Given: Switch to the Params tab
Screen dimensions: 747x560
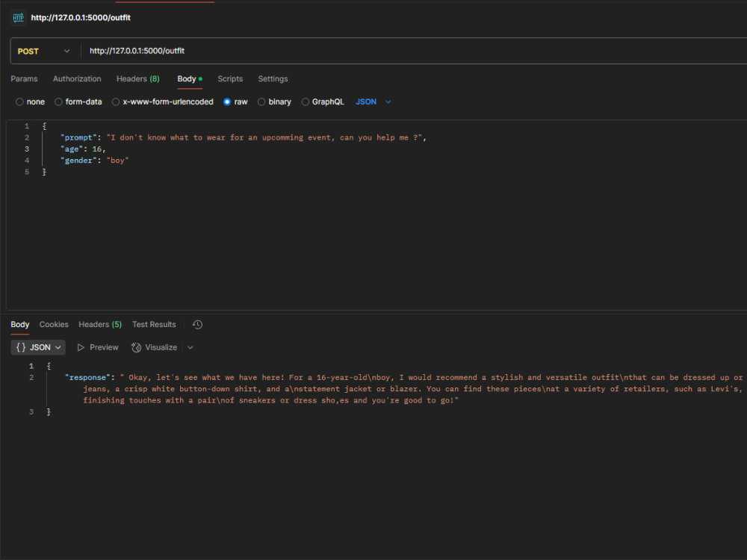Looking at the screenshot, I should [x=25, y=79].
